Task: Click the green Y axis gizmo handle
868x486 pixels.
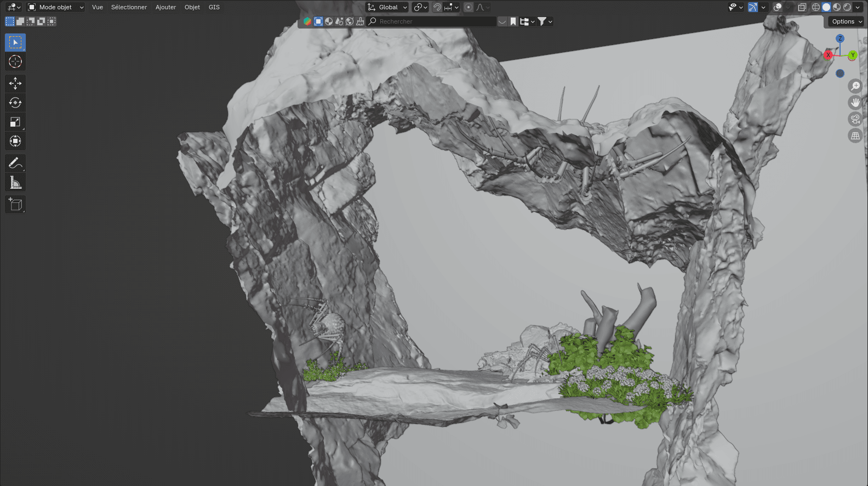Action: (x=853, y=55)
